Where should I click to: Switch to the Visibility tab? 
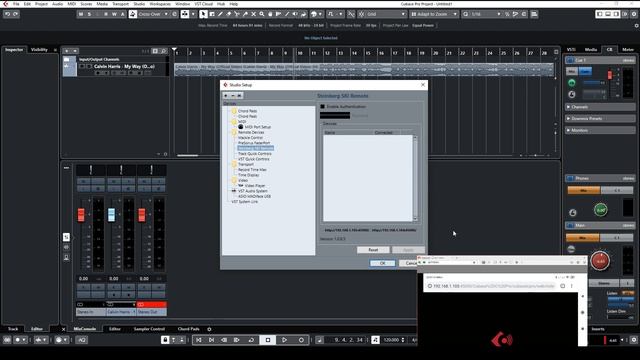click(x=39, y=50)
